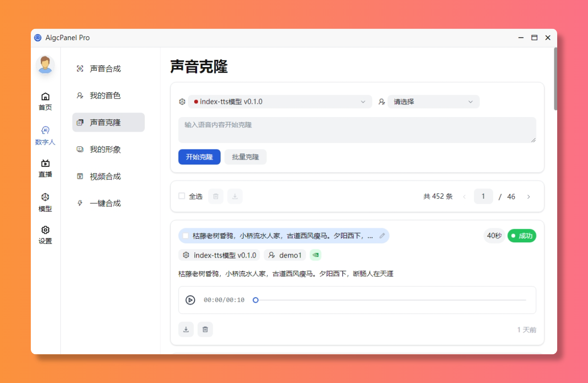Delete the record using its trash icon
Viewport: 588px width, 383px height.
[x=205, y=330]
